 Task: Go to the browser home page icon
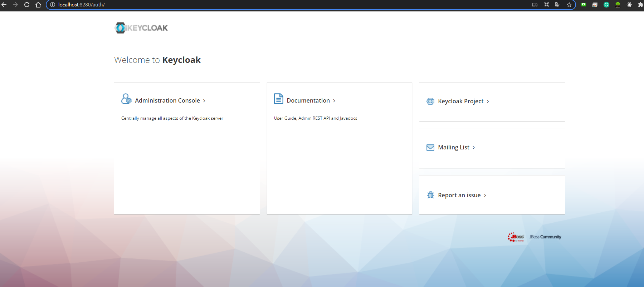pos(38,5)
